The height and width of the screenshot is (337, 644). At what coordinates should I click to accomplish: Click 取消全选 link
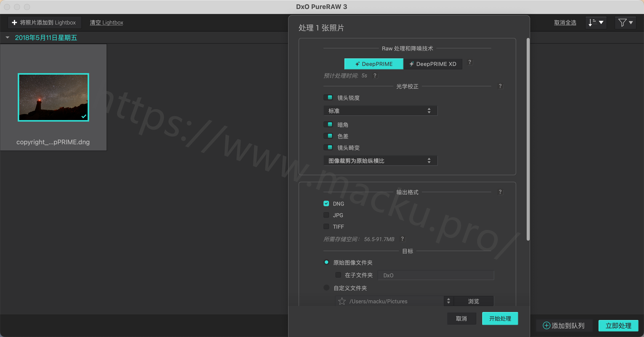(565, 22)
